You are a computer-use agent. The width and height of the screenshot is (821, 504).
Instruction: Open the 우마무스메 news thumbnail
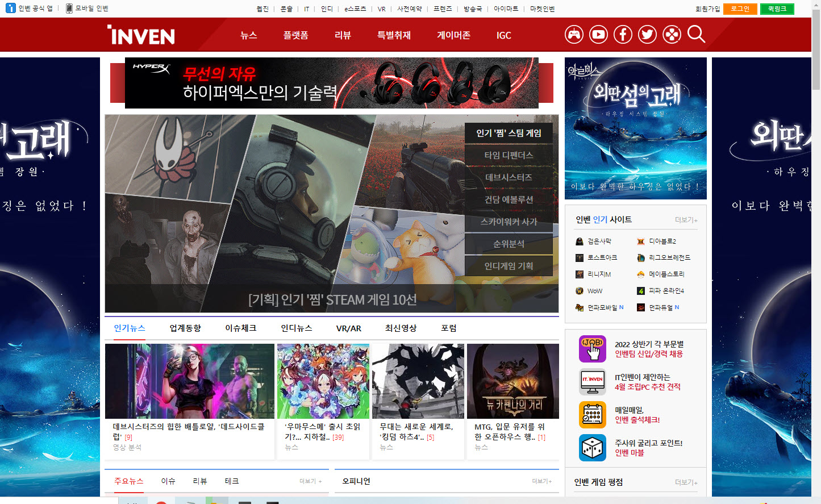[x=323, y=381]
